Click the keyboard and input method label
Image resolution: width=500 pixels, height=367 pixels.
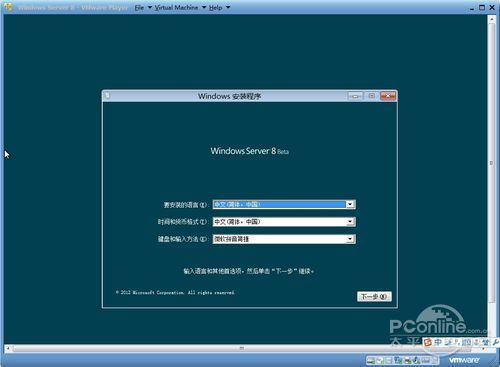click(183, 239)
